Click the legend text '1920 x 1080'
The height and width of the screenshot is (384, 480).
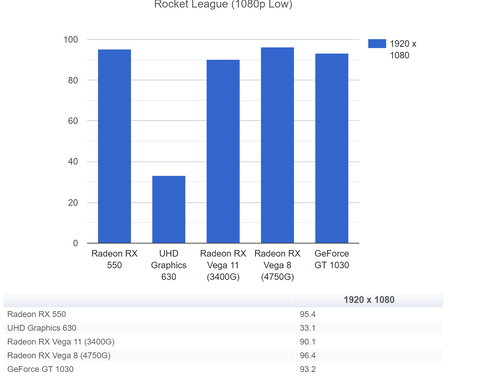pos(403,49)
